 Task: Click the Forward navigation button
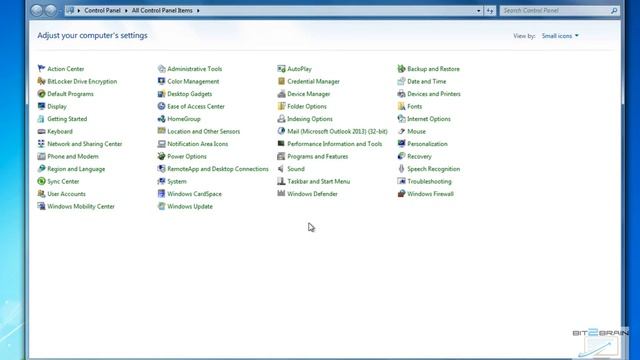pyautogui.click(x=51, y=11)
